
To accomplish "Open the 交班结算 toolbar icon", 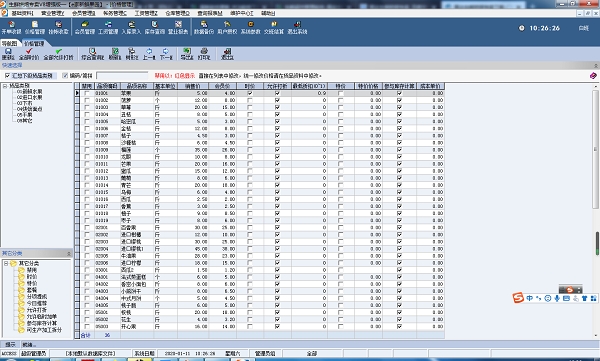I will (274, 28).
